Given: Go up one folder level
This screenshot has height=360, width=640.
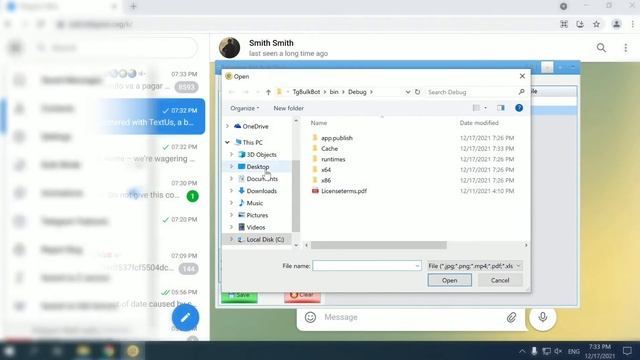Looking at the screenshot, I should [x=268, y=92].
